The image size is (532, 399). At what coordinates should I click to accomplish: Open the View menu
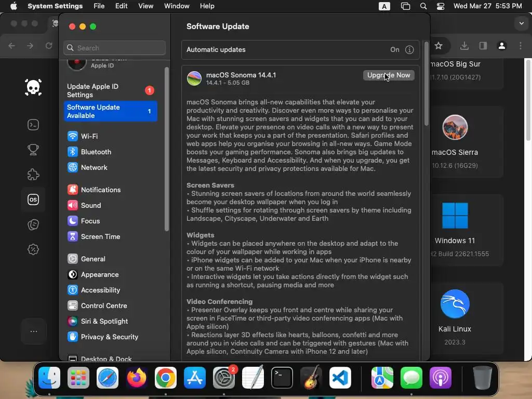pos(145,6)
